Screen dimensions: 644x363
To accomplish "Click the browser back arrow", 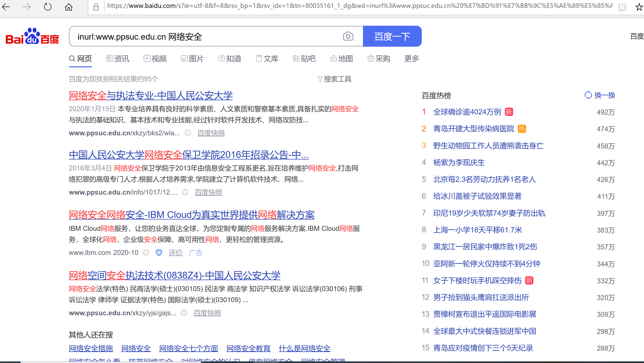I will 6,7.
